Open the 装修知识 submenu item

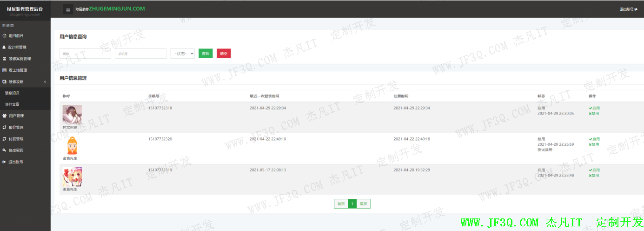coord(12,93)
